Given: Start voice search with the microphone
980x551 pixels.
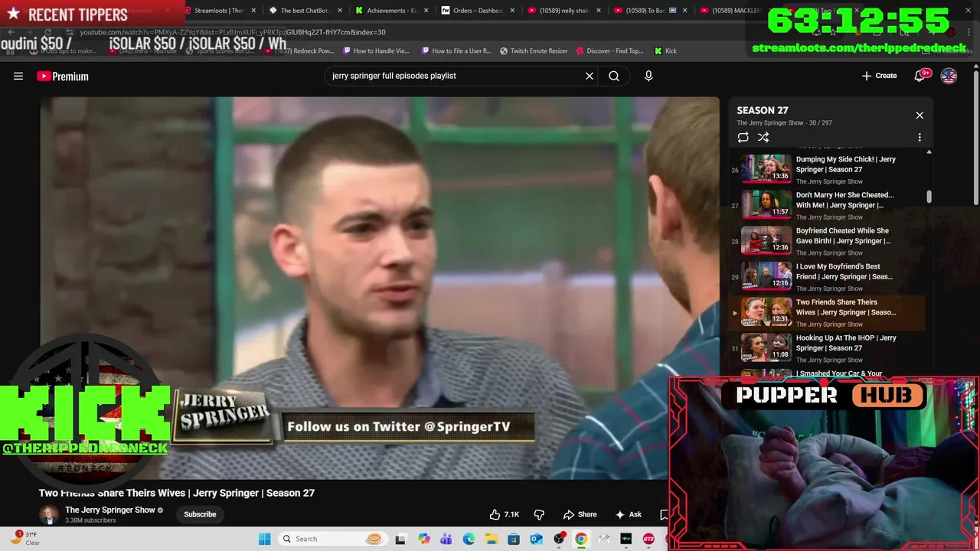Looking at the screenshot, I should [648, 76].
